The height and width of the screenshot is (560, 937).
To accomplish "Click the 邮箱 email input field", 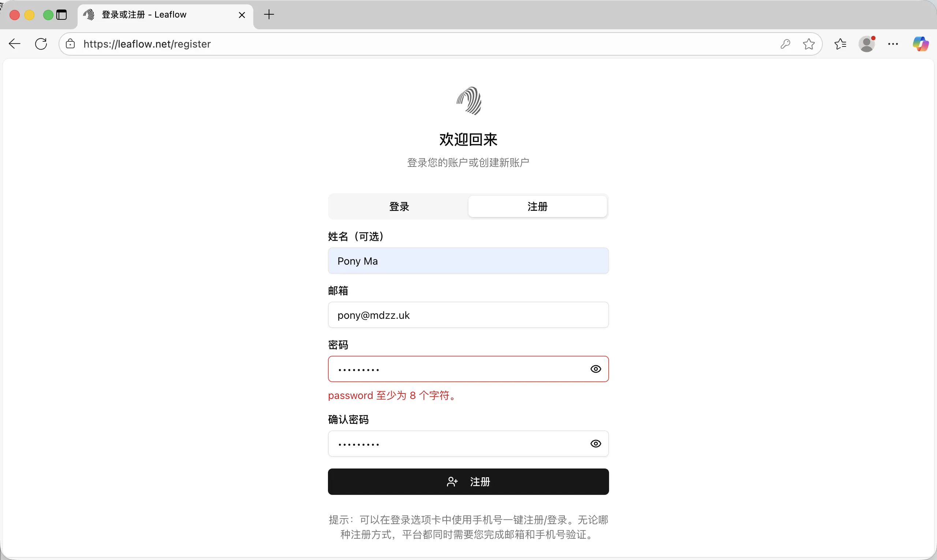I will [x=468, y=315].
